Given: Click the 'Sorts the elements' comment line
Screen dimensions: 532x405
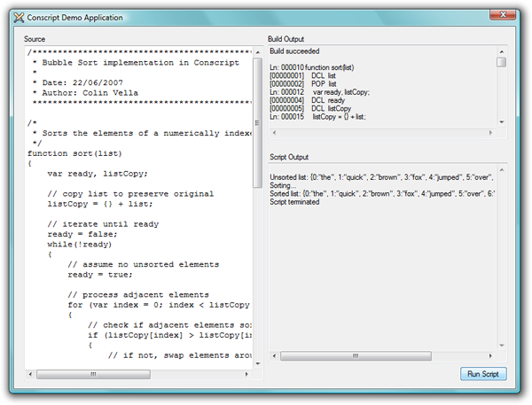Looking at the screenshot, I should pyautogui.click(x=142, y=133).
